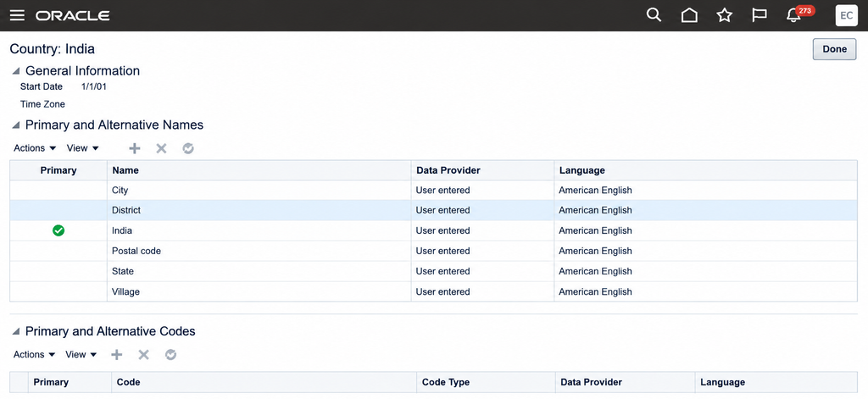Collapse Primary and Alternative Names section
The height and width of the screenshot is (399, 868).
(x=16, y=125)
